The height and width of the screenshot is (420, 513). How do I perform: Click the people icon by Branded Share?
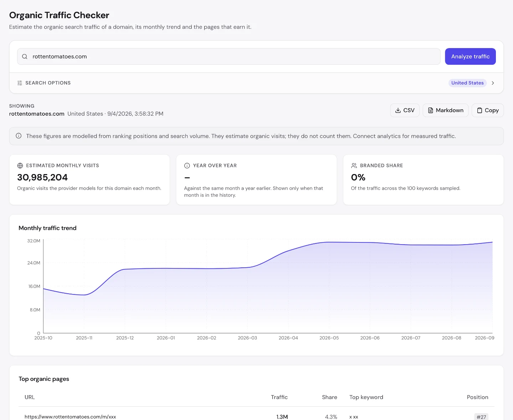pyautogui.click(x=354, y=166)
